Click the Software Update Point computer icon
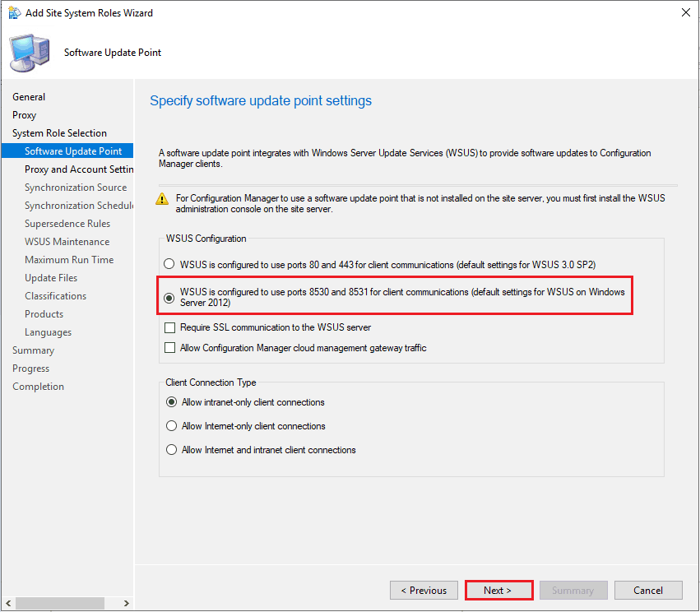This screenshot has width=700, height=612. [29, 53]
